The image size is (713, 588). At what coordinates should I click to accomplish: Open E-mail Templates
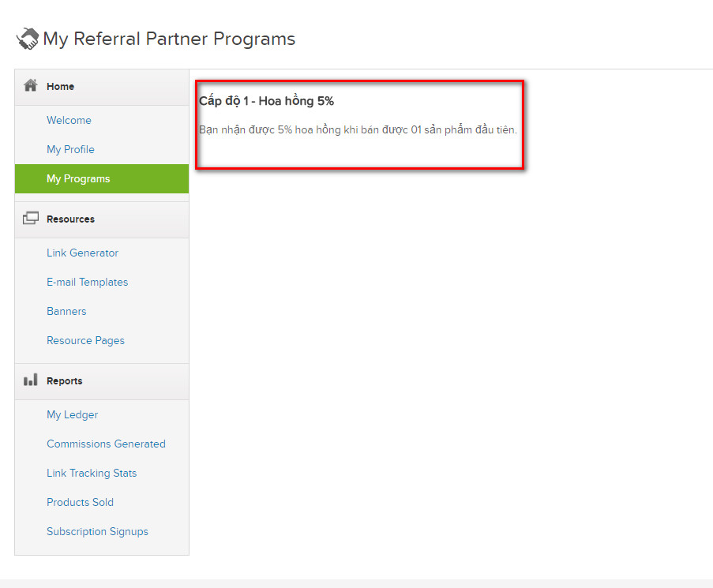click(x=88, y=283)
